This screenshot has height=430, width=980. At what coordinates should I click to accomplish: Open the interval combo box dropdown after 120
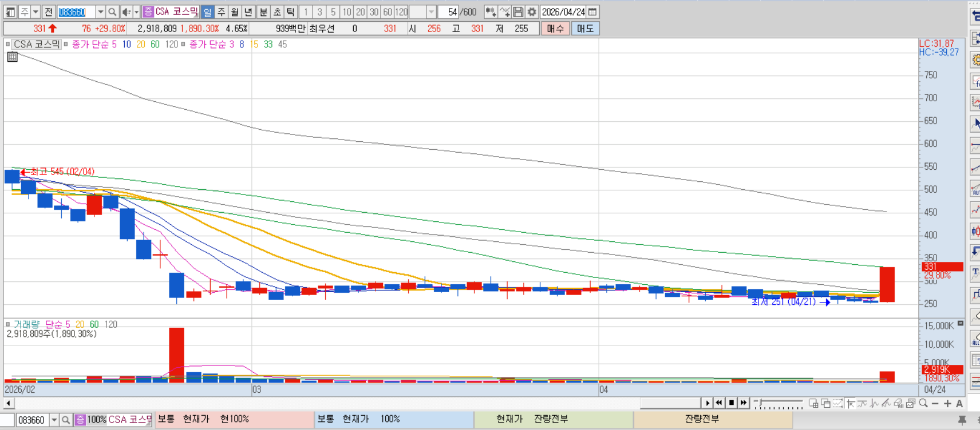coord(432,12)
